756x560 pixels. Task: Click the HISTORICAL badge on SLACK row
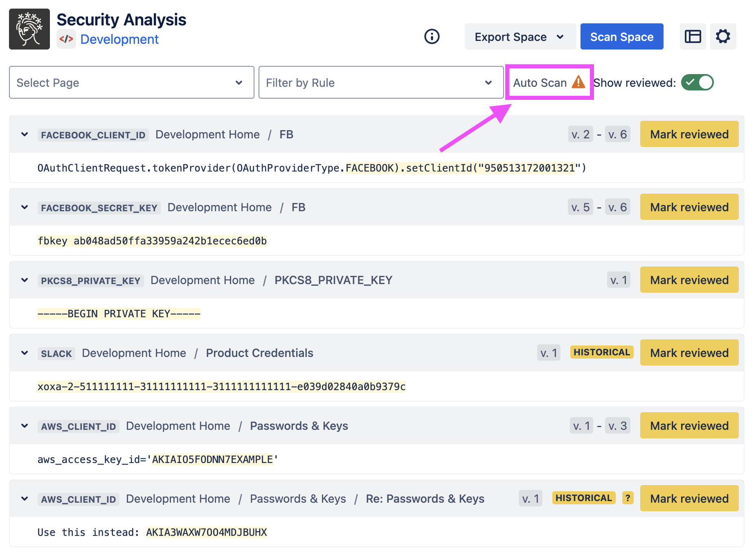coord(601,352)
